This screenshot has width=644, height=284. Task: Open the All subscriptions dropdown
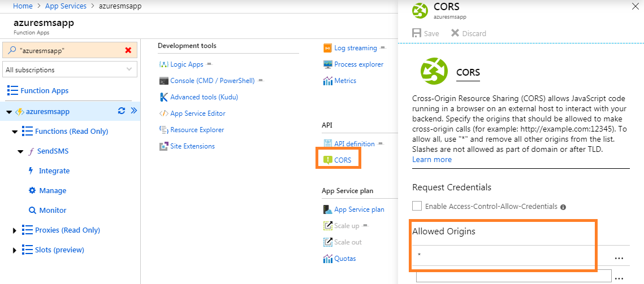pos(70,70)
